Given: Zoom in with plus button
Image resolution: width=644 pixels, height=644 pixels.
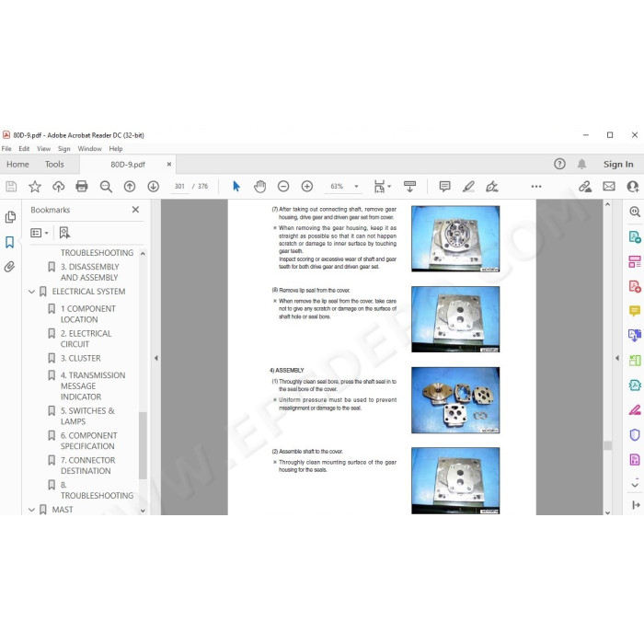Looking at the screenshot, I should click(306, 187).
